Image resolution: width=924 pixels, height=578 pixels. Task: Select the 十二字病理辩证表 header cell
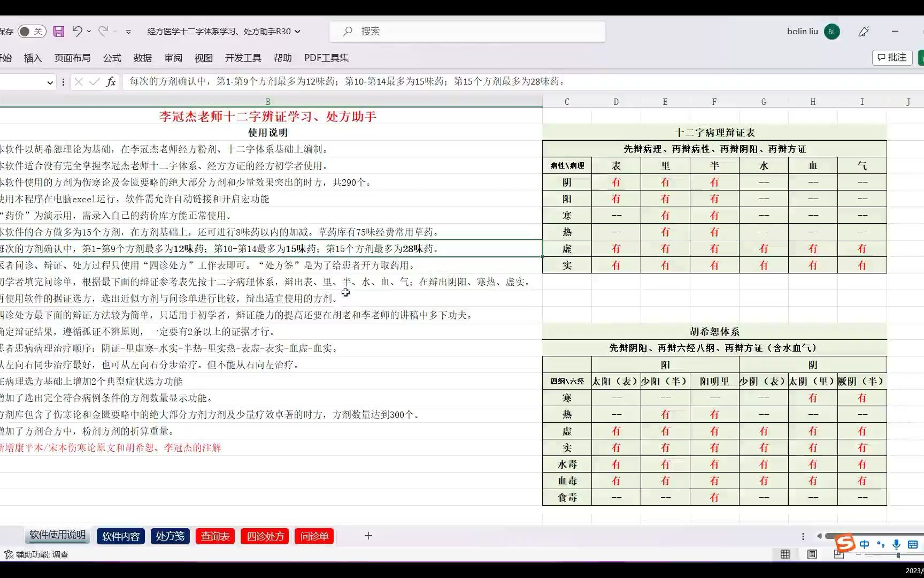click(714, 132)
